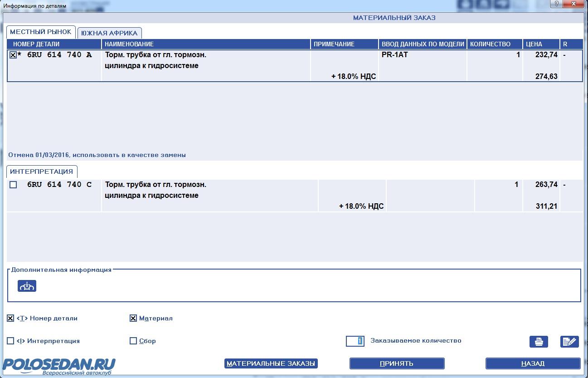
Task: Select the МЕСТНЫЙ РЫНОК tab
Action: pos(41,32)
